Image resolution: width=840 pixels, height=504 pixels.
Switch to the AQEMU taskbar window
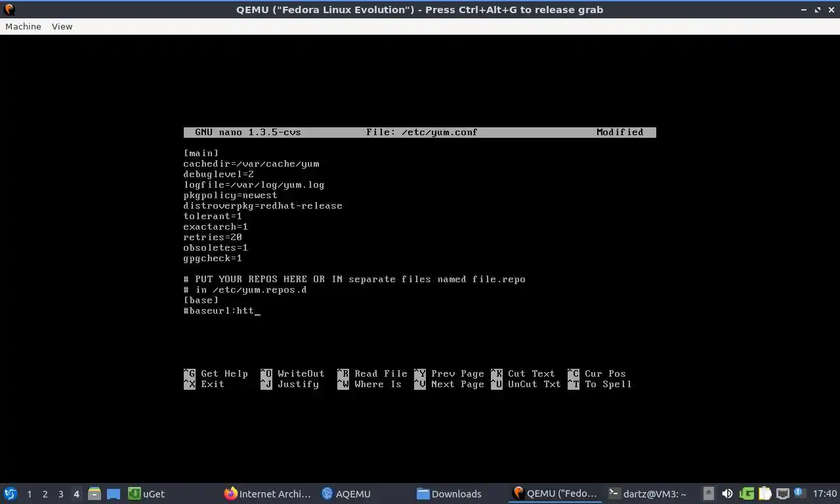pyautogui.click(x=346, y=493)
